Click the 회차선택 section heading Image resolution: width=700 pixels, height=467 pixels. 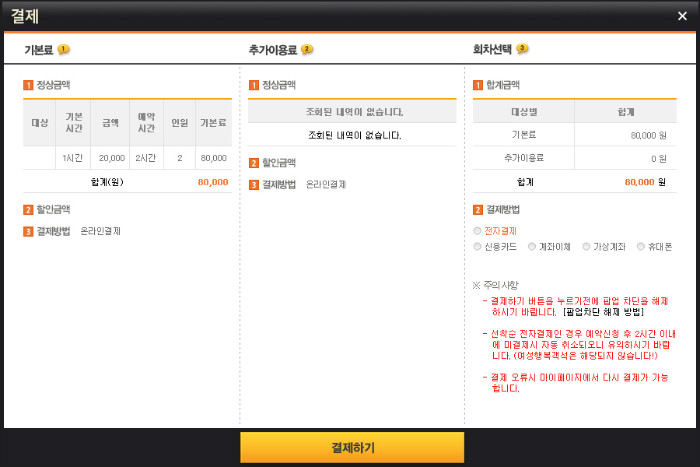492,49
